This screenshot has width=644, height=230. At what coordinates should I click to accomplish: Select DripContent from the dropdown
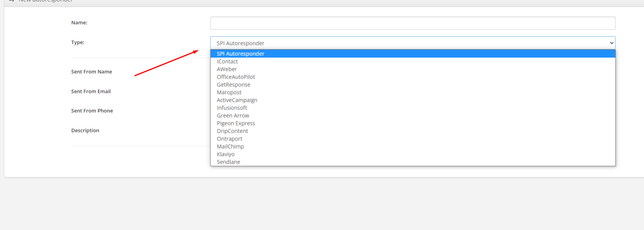click(x=413, y=131)
